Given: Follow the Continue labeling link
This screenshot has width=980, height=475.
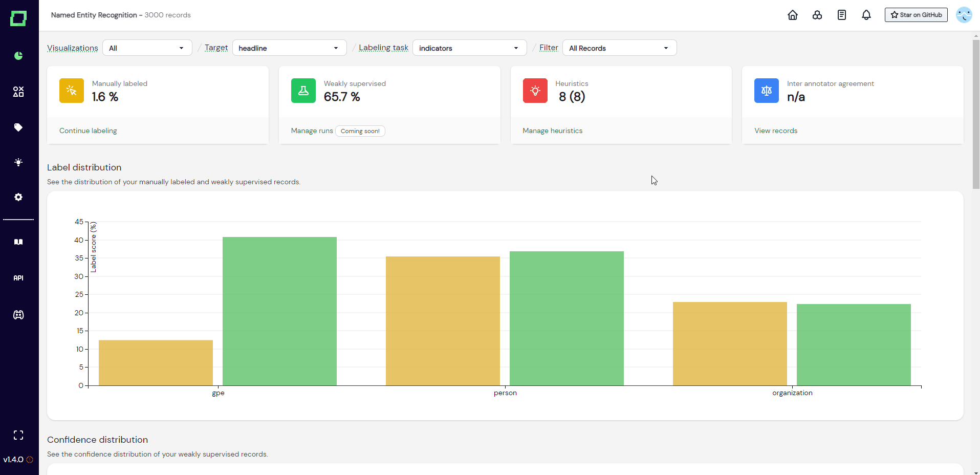Looking at the screenshot, I should click(88, 131).
